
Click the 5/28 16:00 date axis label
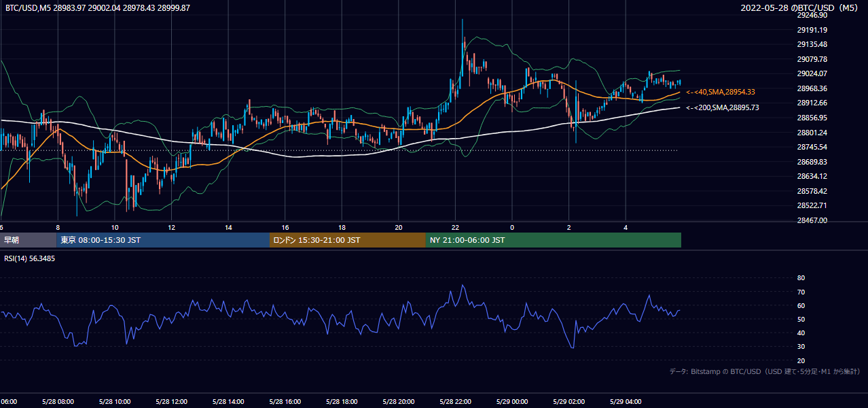coord(285,401)
